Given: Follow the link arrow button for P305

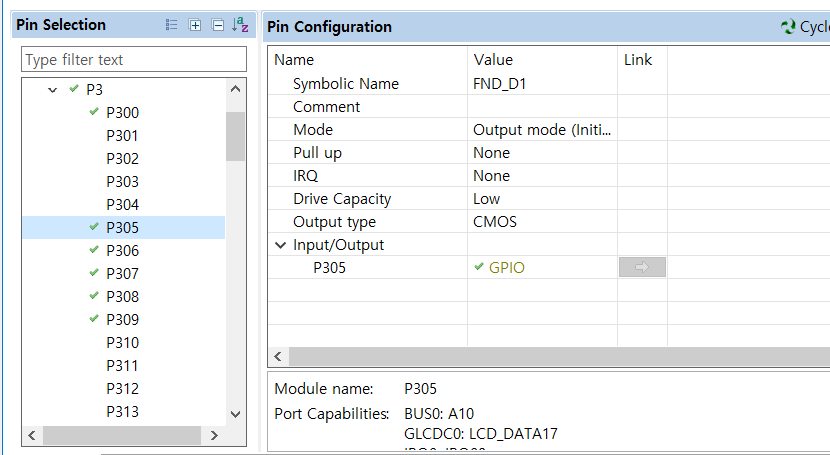Looking at the screenshot, I should pos(642,267).
